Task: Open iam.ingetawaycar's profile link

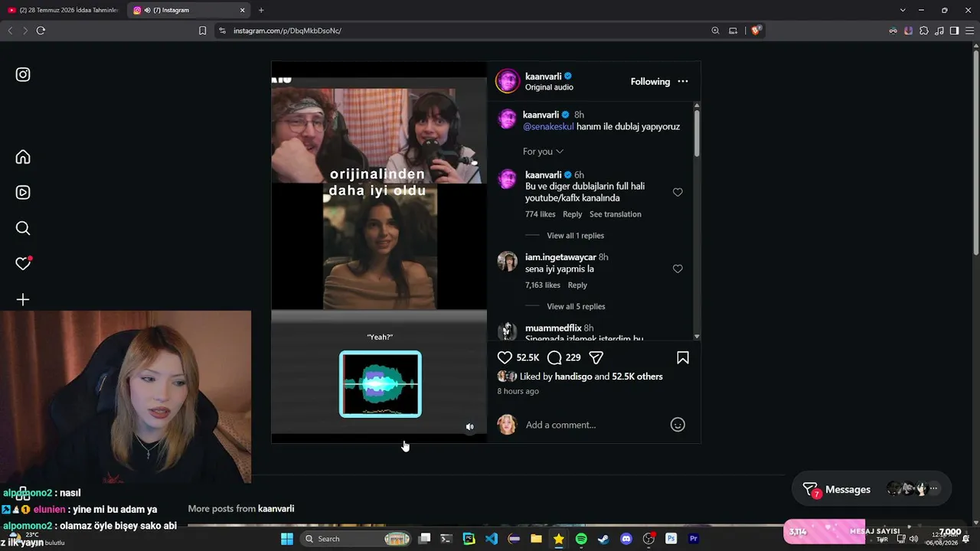Action: (x=560, y=257)
